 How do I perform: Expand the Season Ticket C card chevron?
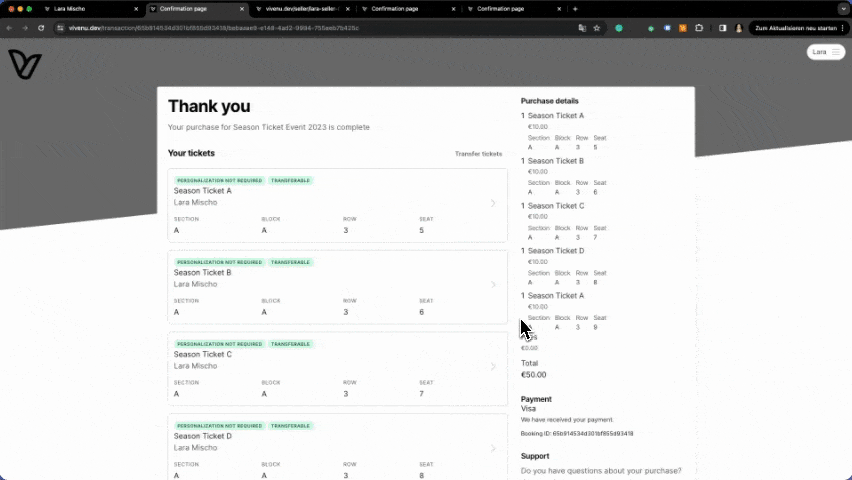[x=493, y=366]
